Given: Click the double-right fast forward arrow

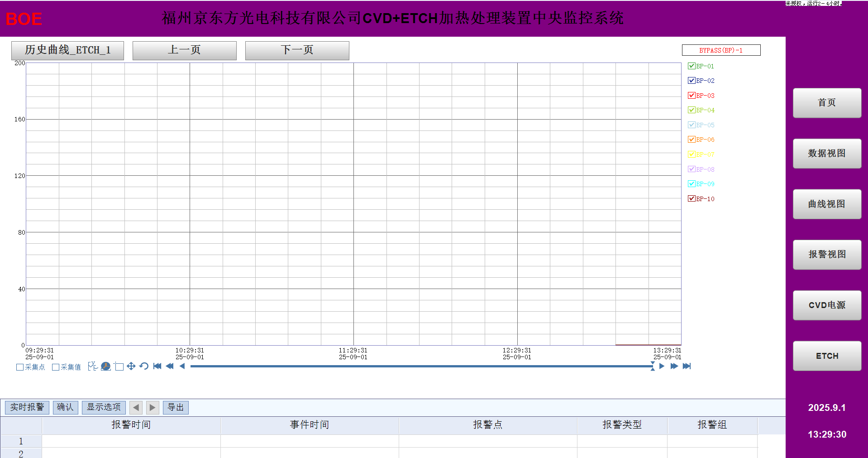Looking at the screenshot, I should pos(674,366).
